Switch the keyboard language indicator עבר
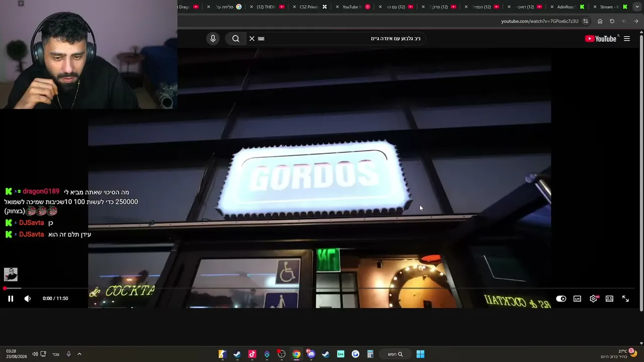Screen dimensions: 644x362 tap(56, 354)
